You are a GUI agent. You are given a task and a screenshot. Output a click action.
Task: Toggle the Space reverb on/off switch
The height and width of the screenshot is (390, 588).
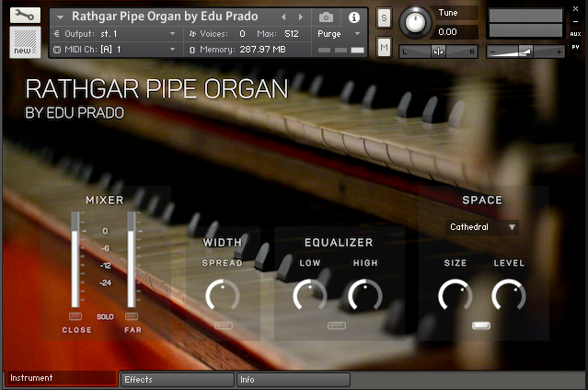tap(481, 325)
